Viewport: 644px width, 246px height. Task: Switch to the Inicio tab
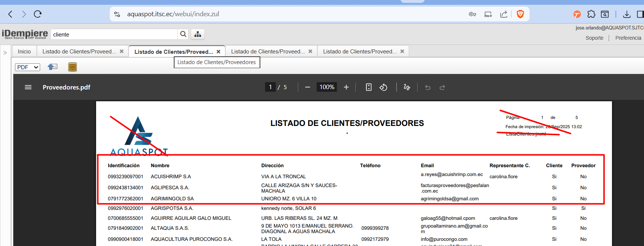[24, 52]
